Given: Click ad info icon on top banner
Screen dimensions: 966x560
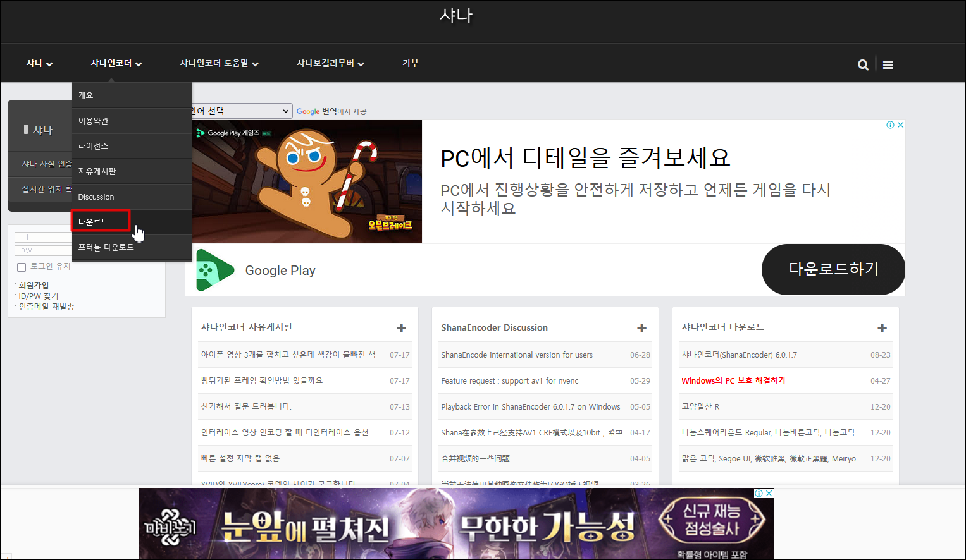Looking at the screenshot, I should (x=890, y=125).
